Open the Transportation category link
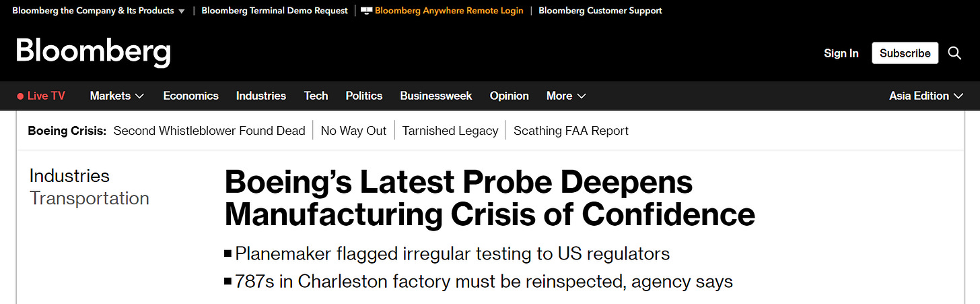 tap(90, 198)
